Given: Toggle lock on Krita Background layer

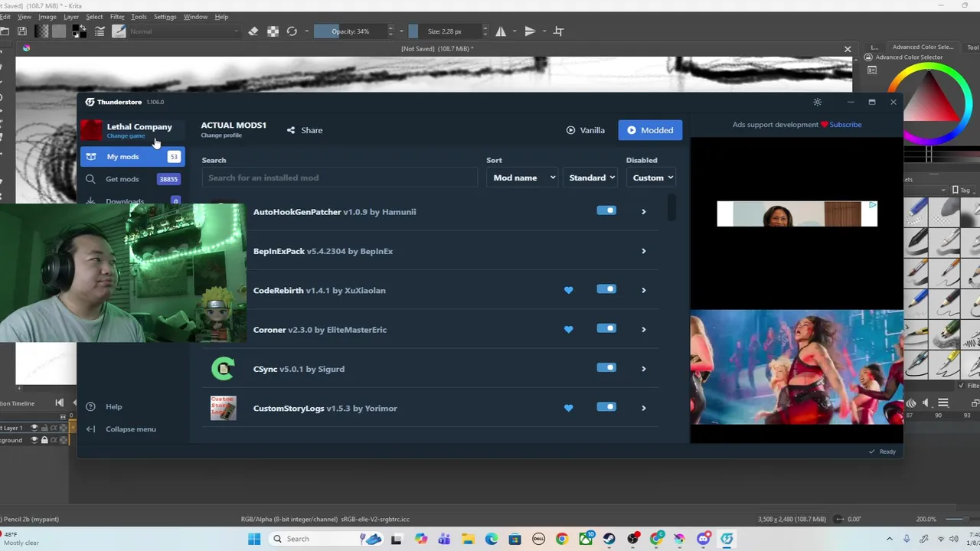Looking at the screenshot, I should pyautogui.click(x=44, y=440).
